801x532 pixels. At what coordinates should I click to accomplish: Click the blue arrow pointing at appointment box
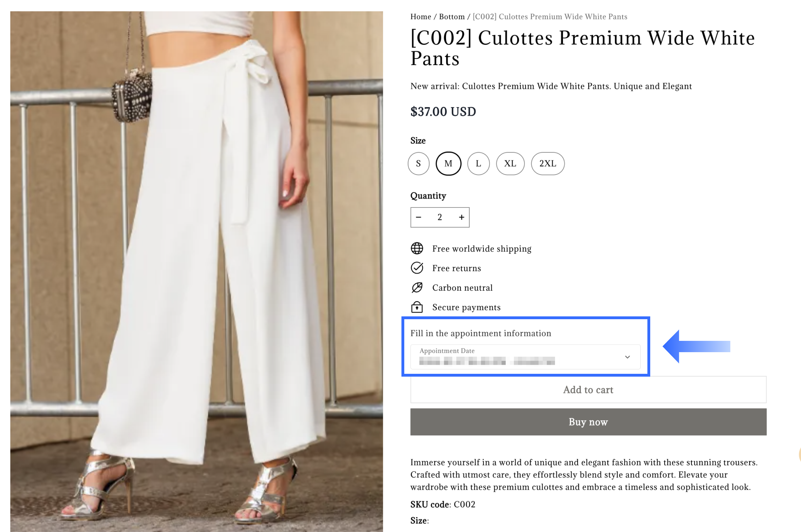pyautogui.click(x=695, y=347)
